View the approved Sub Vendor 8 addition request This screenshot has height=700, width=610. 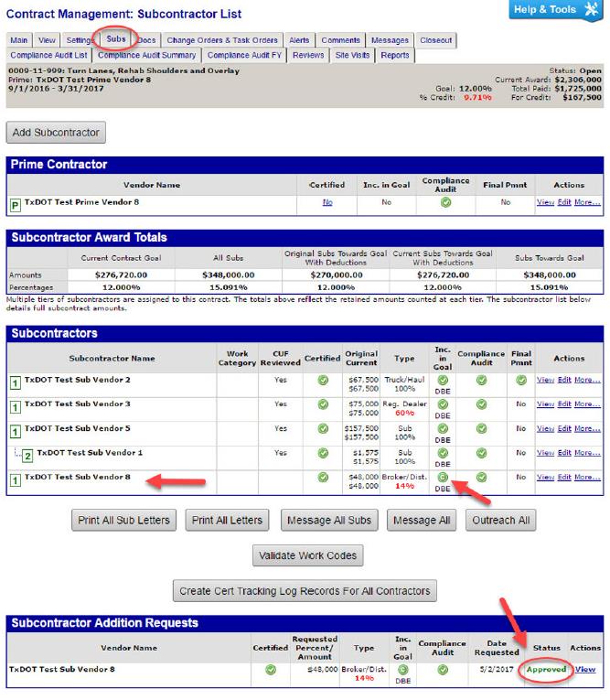pyautogui.click(x=584, y=670)
